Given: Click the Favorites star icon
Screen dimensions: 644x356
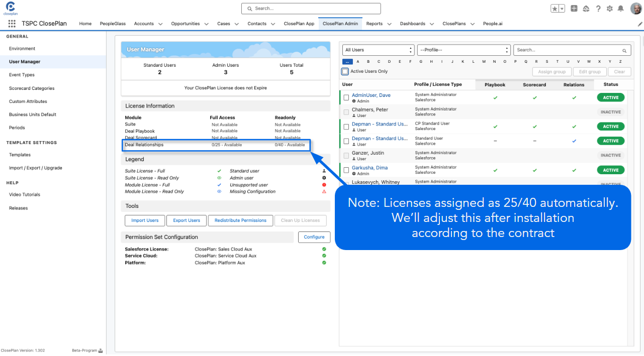Looking at the screenshot, I should 555,9.
